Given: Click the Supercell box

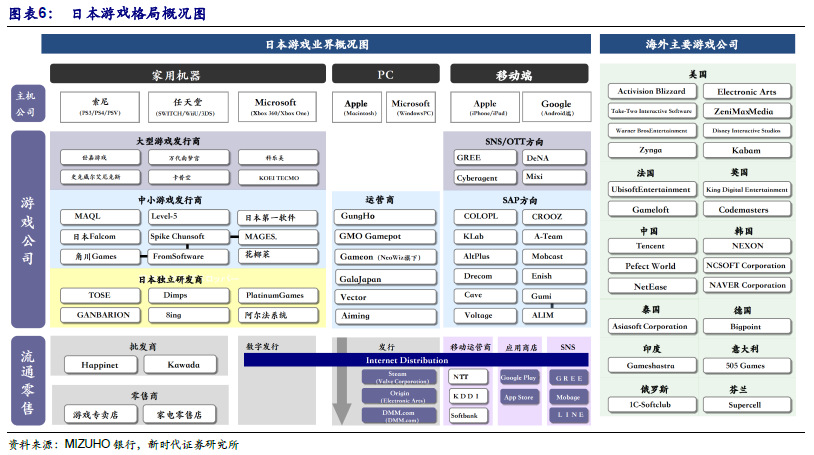Looking at the screenshot, I should pos(747,405).
